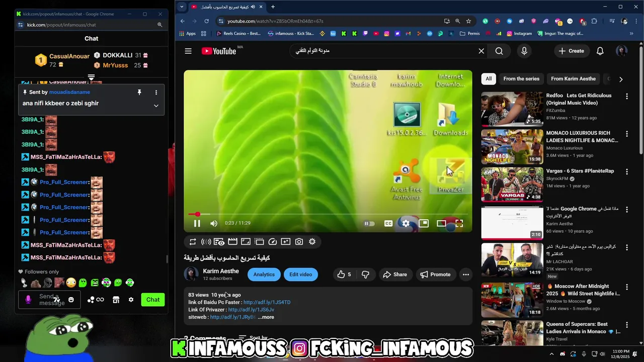Bookmark this page with the star icon
Image resolution: width=644 pixels, height=362 pixels.
click(468, 21)
